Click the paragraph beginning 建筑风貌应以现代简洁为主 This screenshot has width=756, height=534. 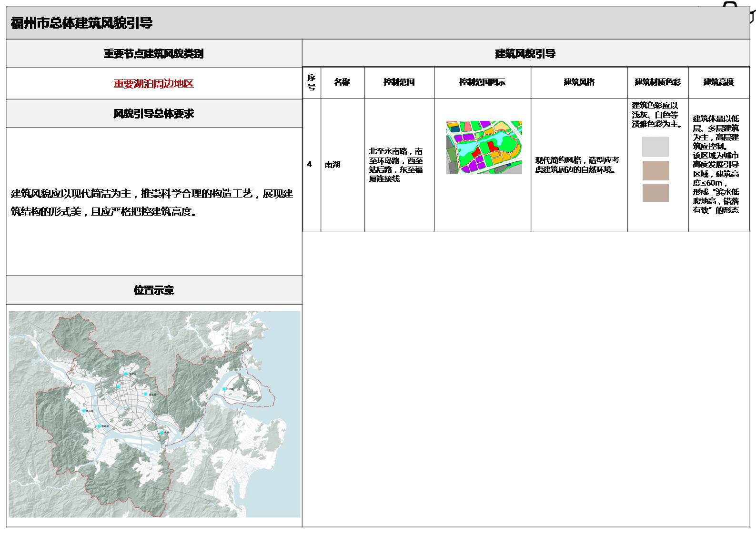click(152, 203)
